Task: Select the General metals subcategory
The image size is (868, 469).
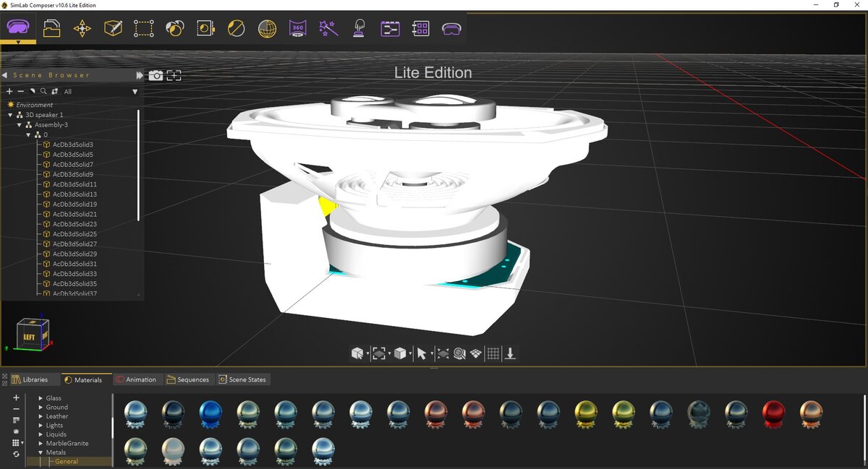Action: click(67, 461)
